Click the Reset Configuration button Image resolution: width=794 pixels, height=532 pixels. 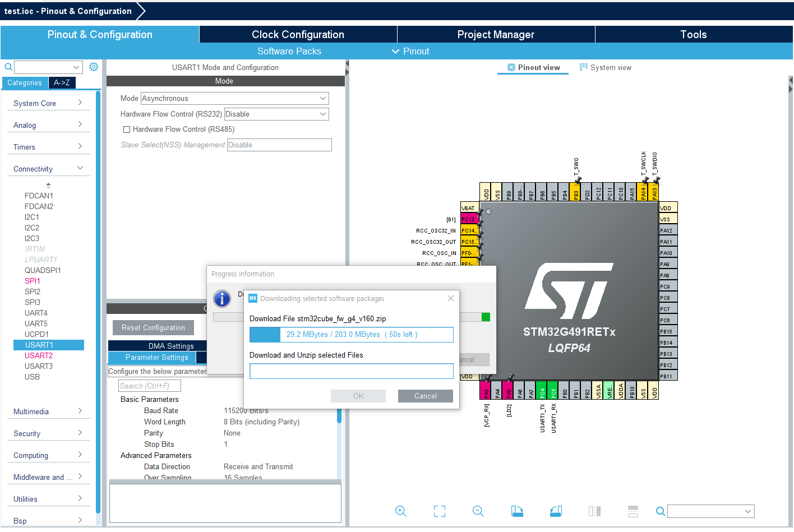[x=153, y=327]
